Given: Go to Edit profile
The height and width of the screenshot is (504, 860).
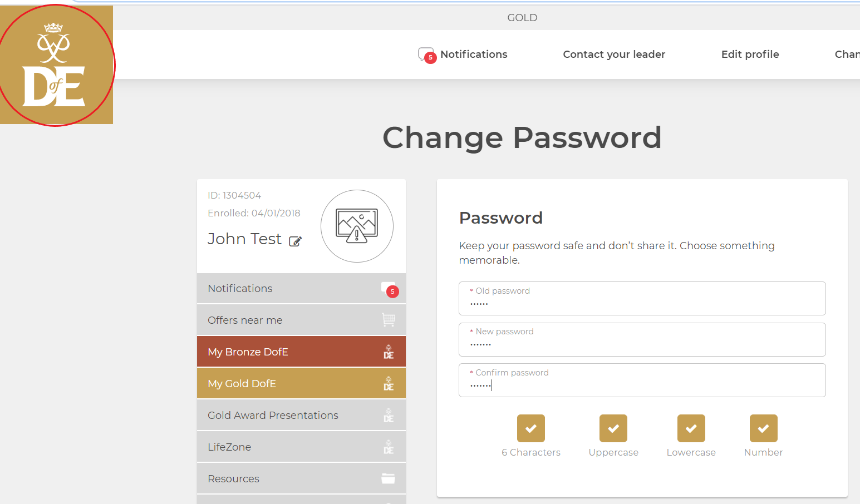Looking at the screenshot, I should [750, 54].
